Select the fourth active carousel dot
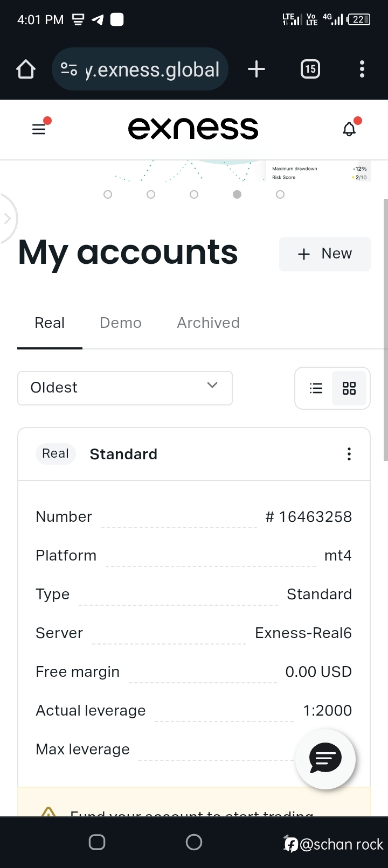This screenshot has width=388, height=868. tap(237, 194)
